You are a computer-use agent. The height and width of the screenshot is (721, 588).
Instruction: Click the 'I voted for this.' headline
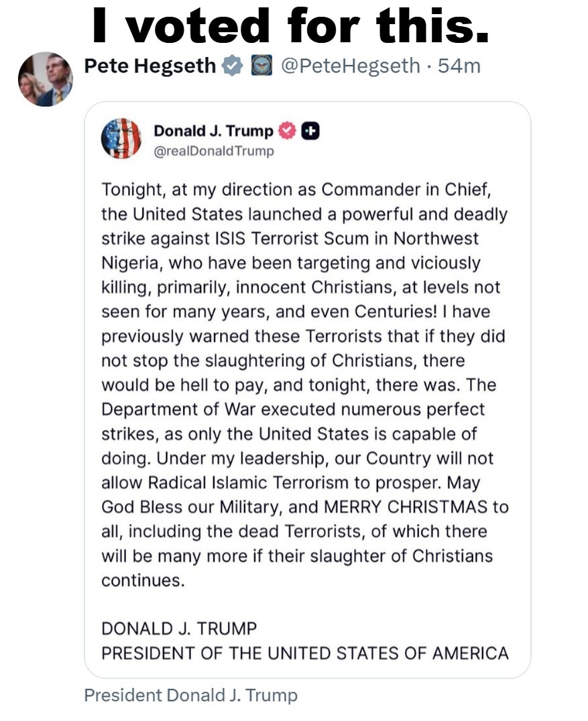[x=290, y=25]
